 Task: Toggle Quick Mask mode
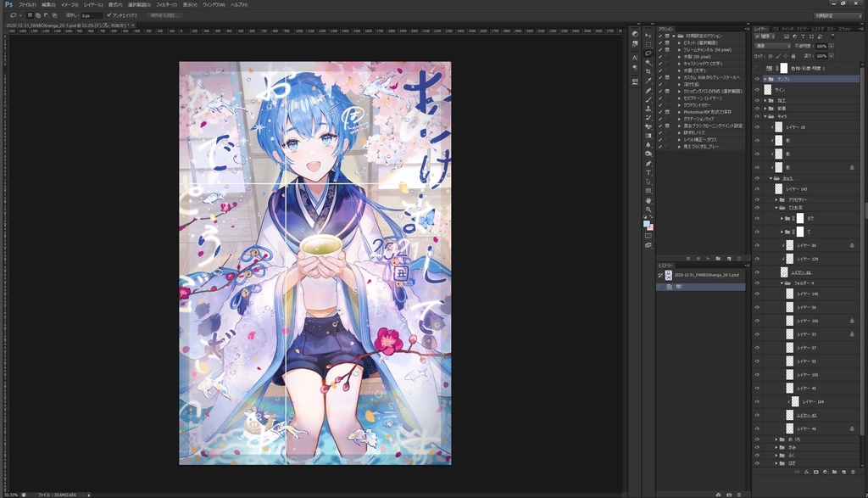coord(648,236)
